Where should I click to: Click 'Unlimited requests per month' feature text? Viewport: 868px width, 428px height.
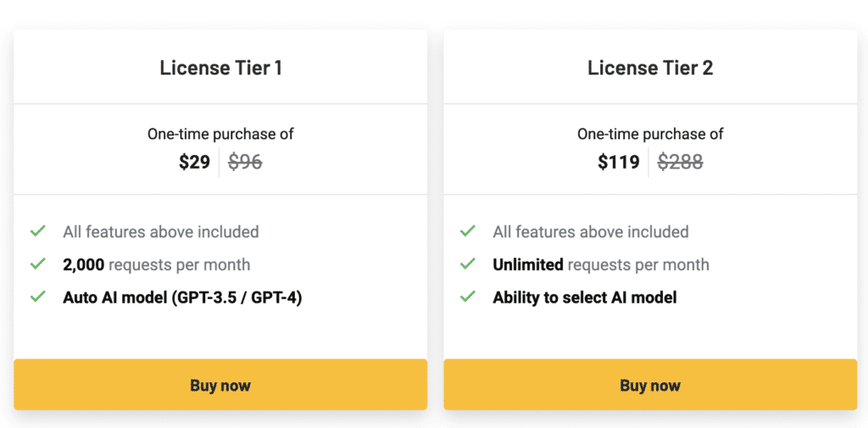pos(601,264)
